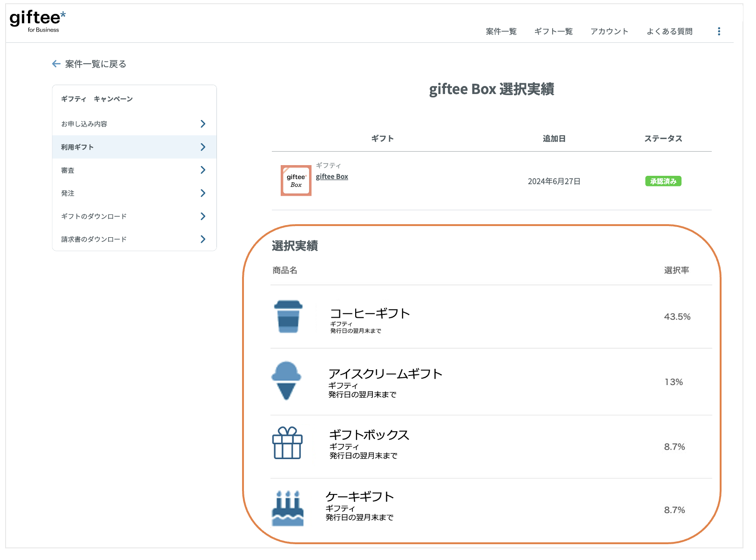Click the ギフティ キャンペーン sidebar title
The width and height of the screenshot is (756, 560).
[97, 99]
